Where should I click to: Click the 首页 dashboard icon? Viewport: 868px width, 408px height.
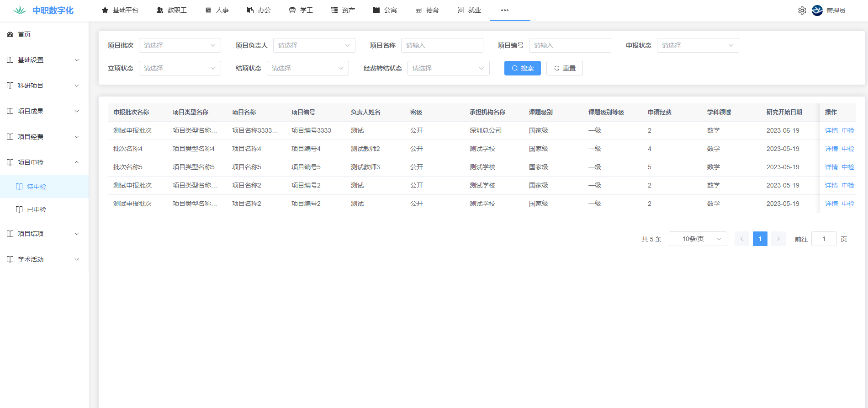pos(10,34)
